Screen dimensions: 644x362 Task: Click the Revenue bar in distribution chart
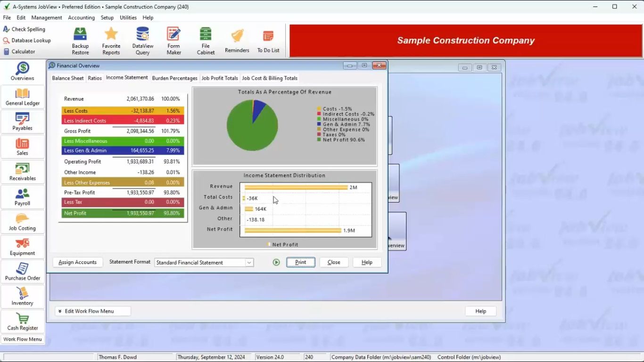pos(296,187)
